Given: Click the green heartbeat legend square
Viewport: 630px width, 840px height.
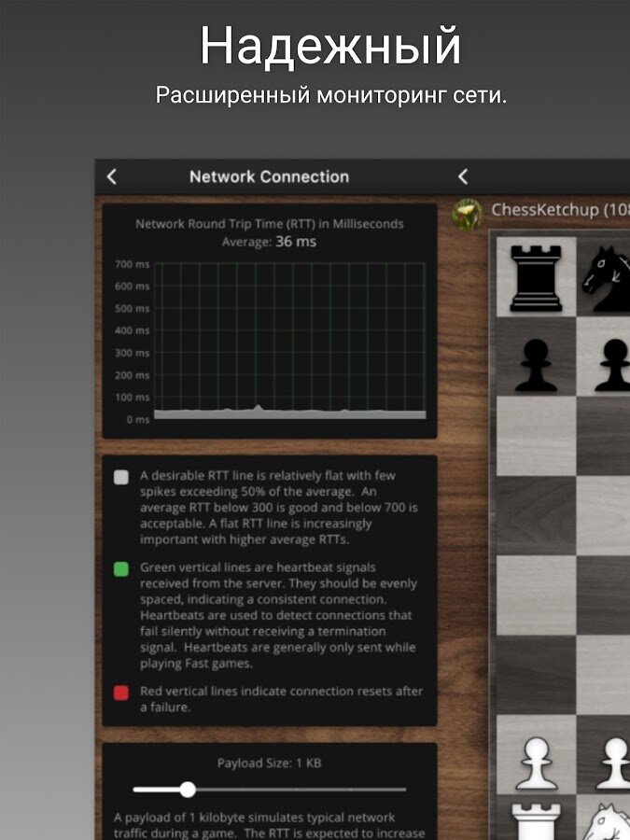Looking at the screenshot, I should coord(120,568).
